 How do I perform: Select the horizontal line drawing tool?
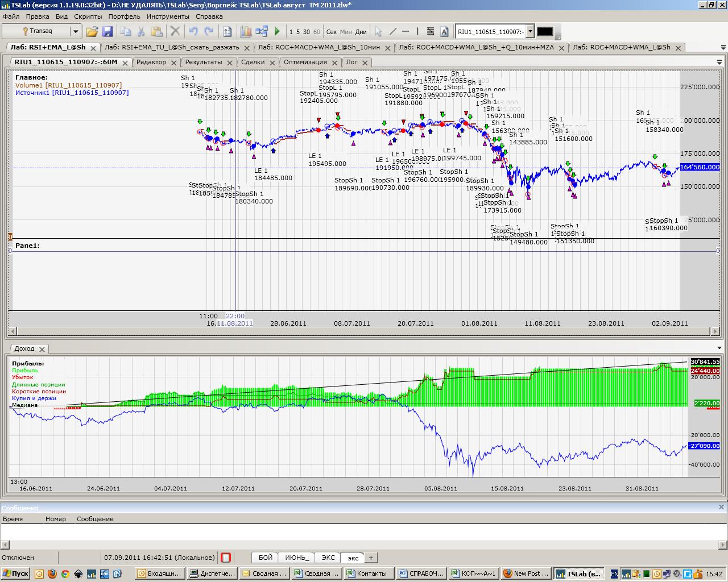pyautogui.click(x=406, y=32)
